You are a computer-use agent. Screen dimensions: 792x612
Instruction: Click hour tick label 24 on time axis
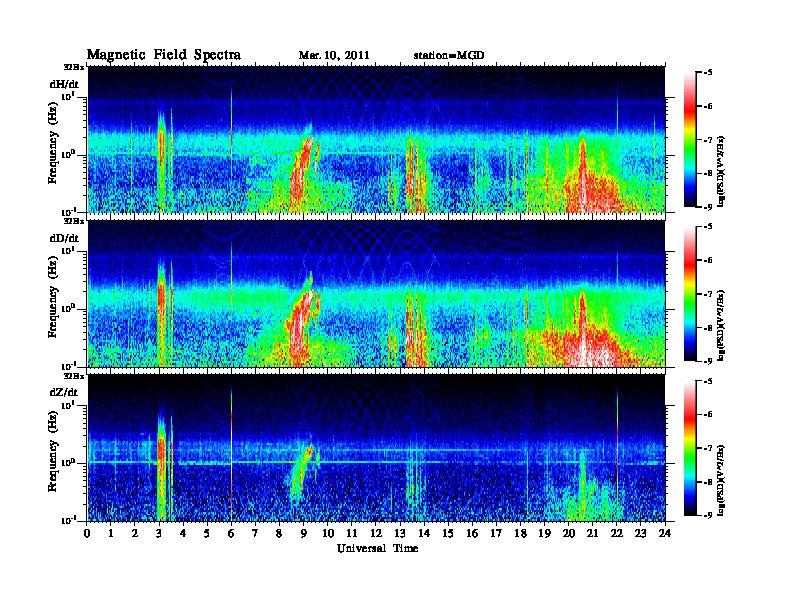coord(665,534)
